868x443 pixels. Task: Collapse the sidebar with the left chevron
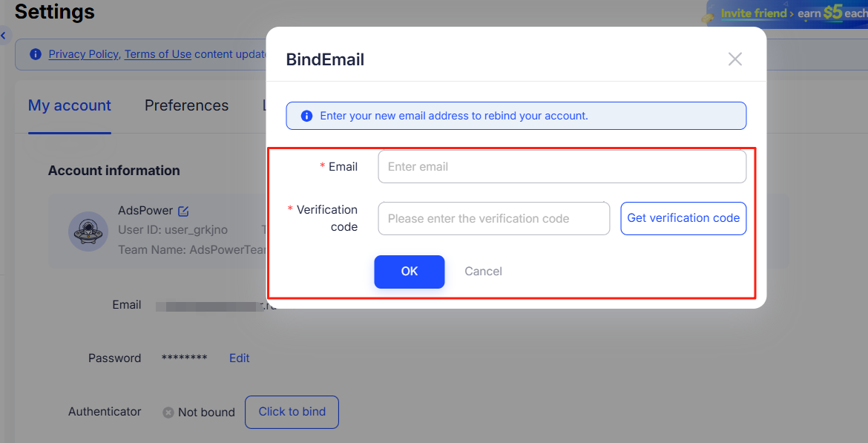point(4,35)
